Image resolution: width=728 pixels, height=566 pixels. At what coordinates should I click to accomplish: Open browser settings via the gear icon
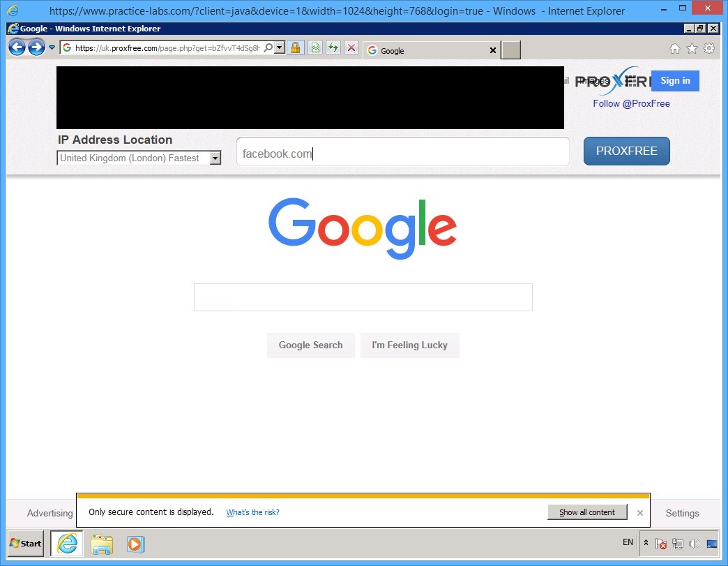point(710,48)
